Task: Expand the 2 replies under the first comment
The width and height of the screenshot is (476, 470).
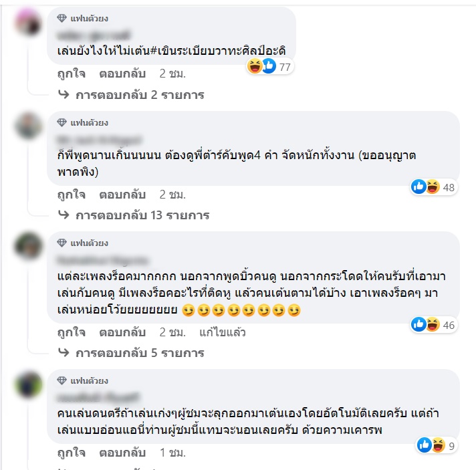Action: click(x=131, y=95)
